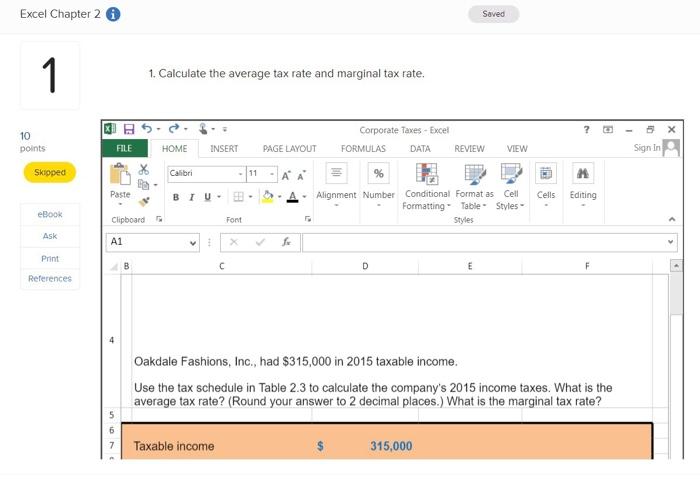Expand the Calibri font name dropdown

[x=240, y=174]
